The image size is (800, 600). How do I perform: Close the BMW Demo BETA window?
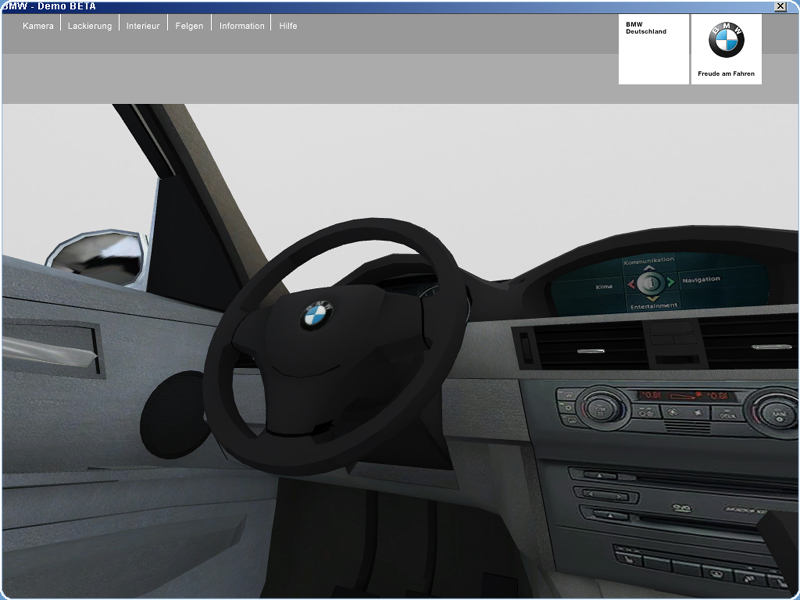tap(780, 6)
